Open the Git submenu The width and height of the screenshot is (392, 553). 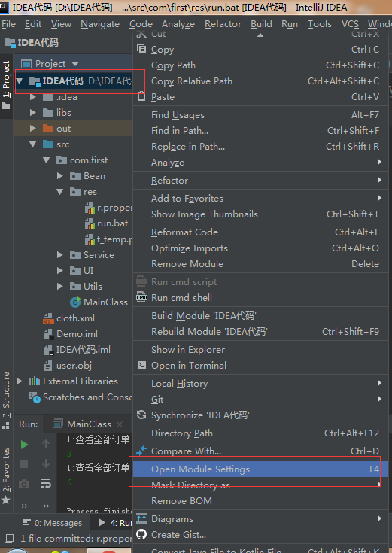[261, 400]
